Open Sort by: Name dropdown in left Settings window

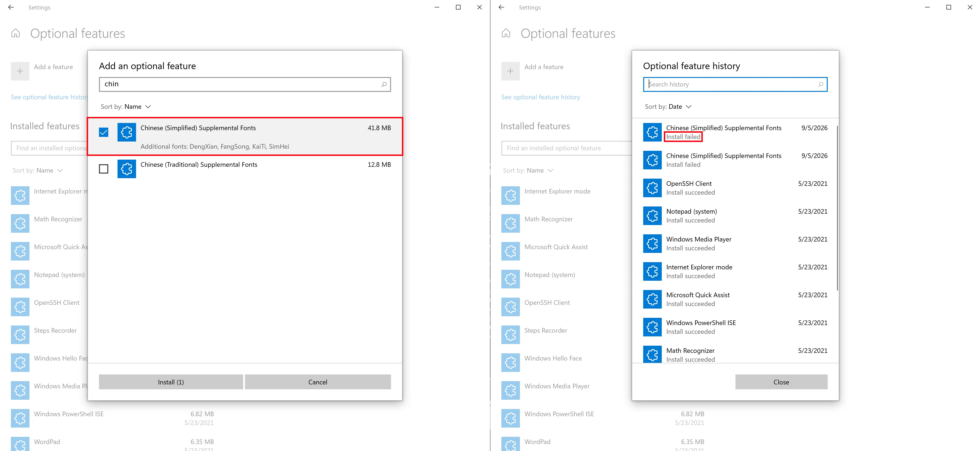pos(37,170)
